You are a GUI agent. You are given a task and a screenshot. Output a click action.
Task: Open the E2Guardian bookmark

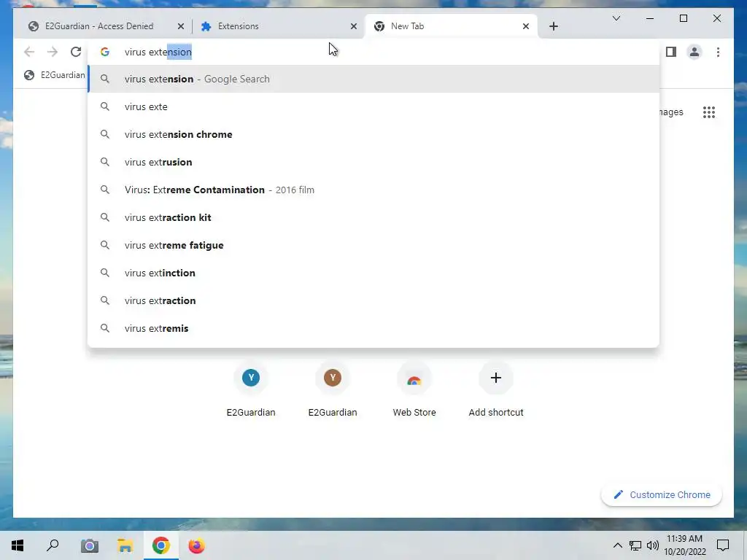click(55, 75)
